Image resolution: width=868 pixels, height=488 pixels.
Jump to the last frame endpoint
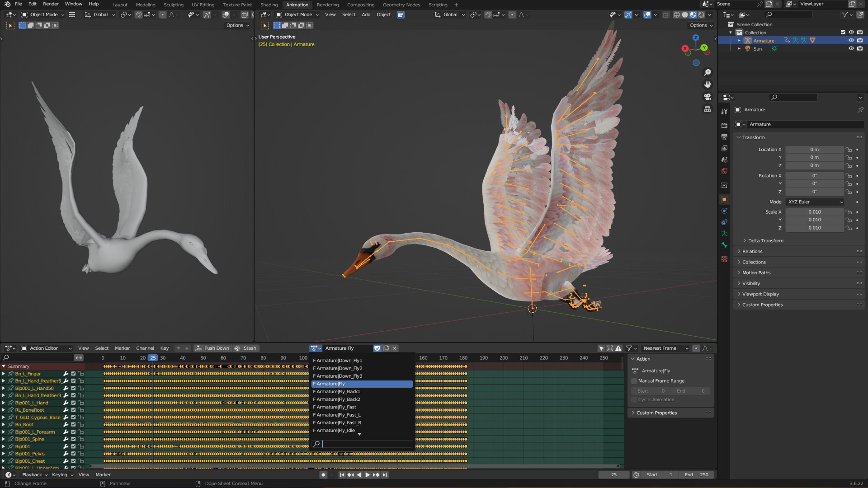385,475
